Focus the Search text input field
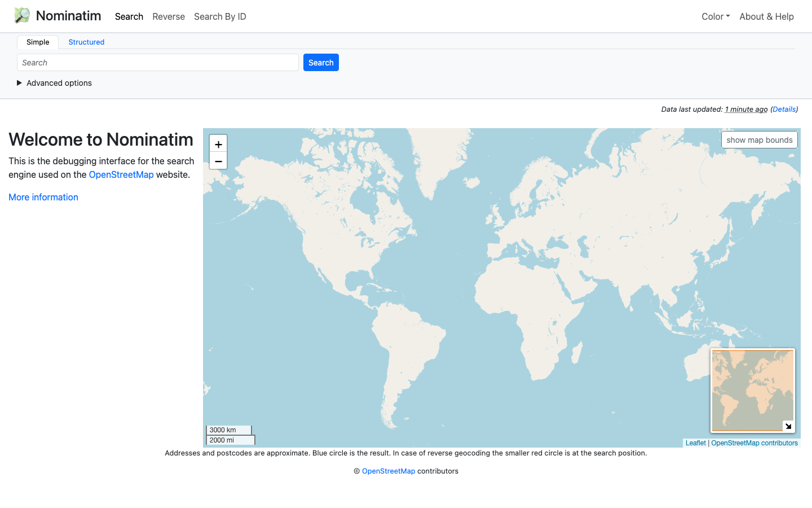The height and width of the screenshot is (508, 812). (158, 63)
